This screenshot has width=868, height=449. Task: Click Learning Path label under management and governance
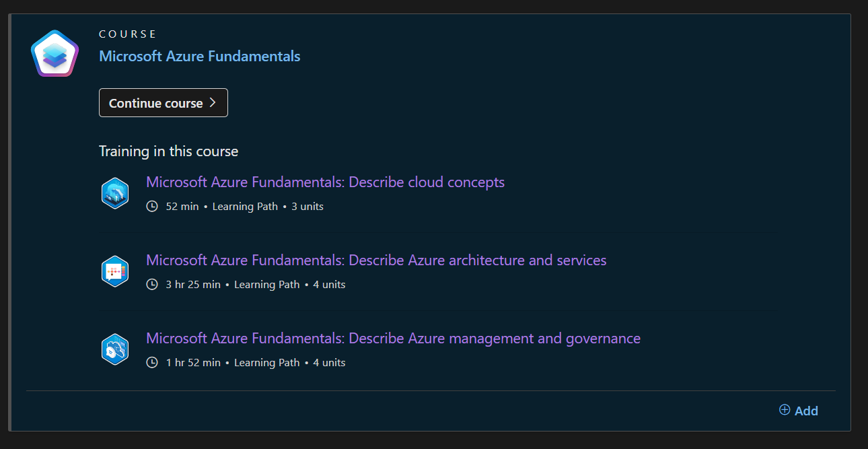266,363
